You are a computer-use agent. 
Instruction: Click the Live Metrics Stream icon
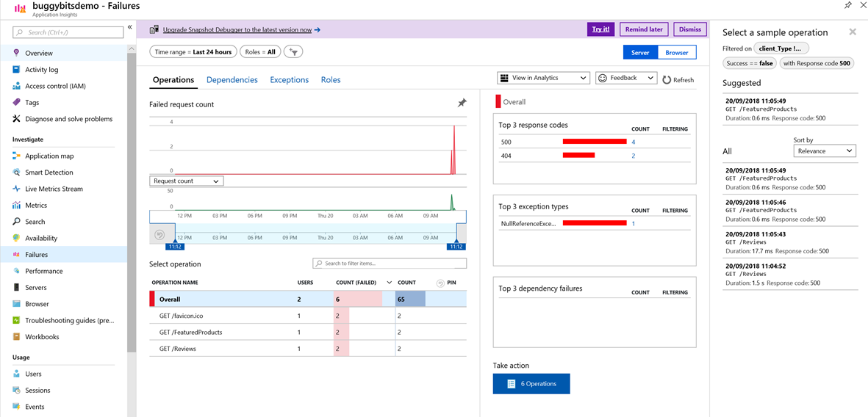pyautogui.click(x=16, y=189)
